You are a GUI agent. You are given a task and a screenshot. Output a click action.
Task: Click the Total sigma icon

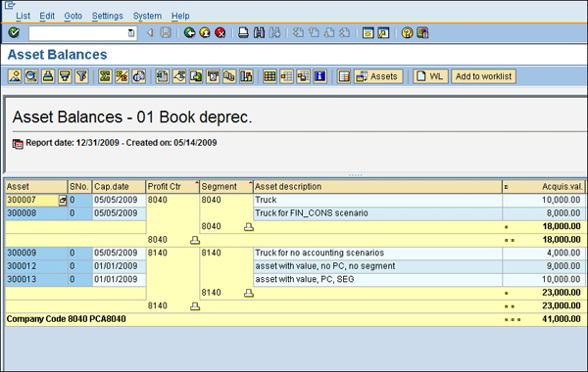[105, 76]
